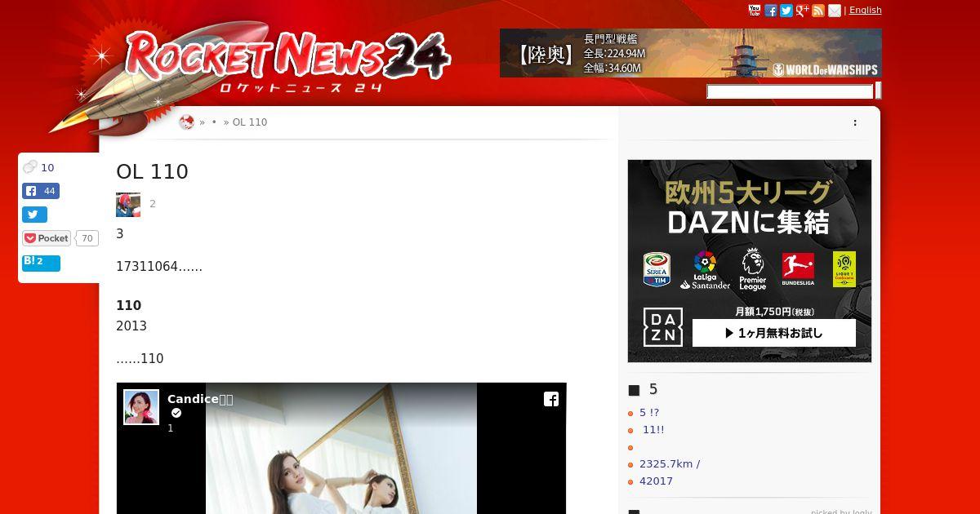Bookmark with Hatena B! button
The image size is (980, 514).
click(x=41, y=262)
